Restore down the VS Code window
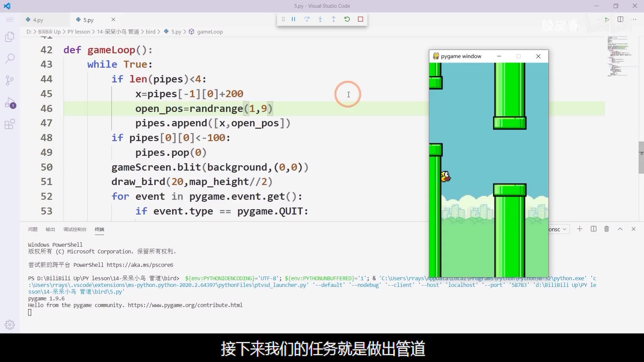Image resolution: width=644 pixels, height=362 pixels. (x=616, y=6)
